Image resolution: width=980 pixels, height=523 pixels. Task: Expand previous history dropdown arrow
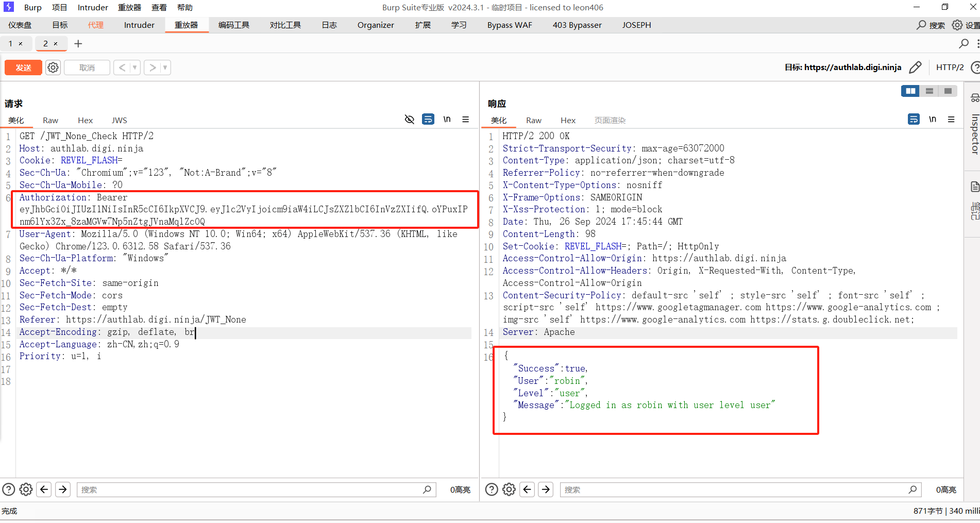135,68
